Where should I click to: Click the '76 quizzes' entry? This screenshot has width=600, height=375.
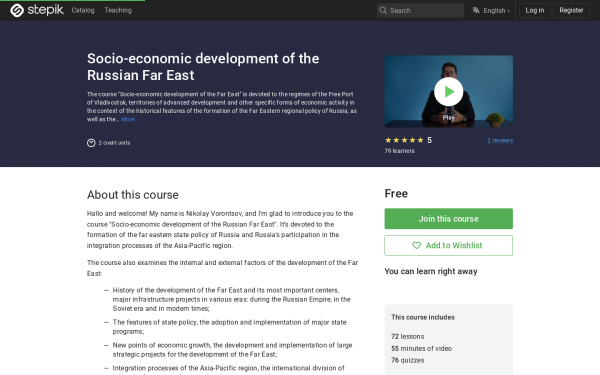point(408,360)
